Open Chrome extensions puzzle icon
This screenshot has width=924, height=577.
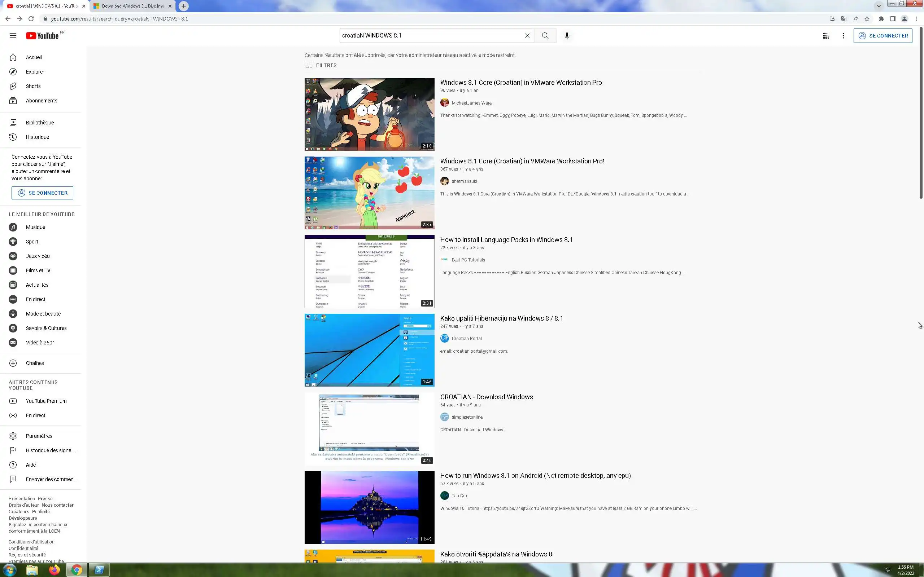[x=881, y=19]
